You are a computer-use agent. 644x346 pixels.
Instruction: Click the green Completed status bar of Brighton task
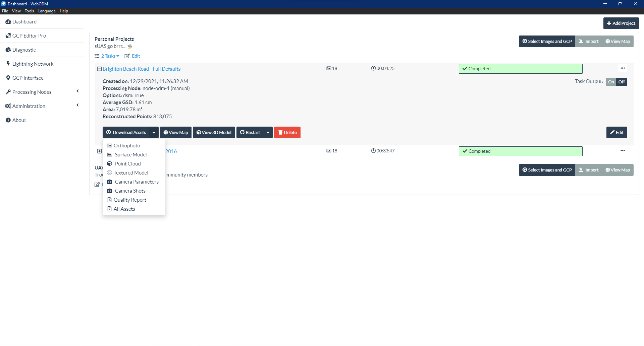click(520, 69)
